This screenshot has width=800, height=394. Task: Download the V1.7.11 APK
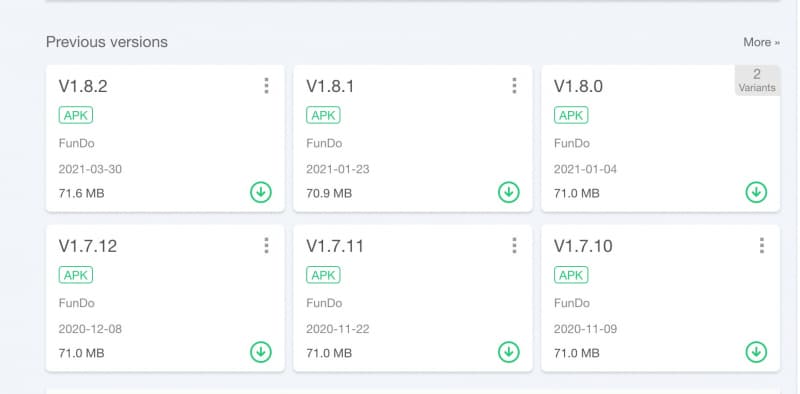coord(509,352)
